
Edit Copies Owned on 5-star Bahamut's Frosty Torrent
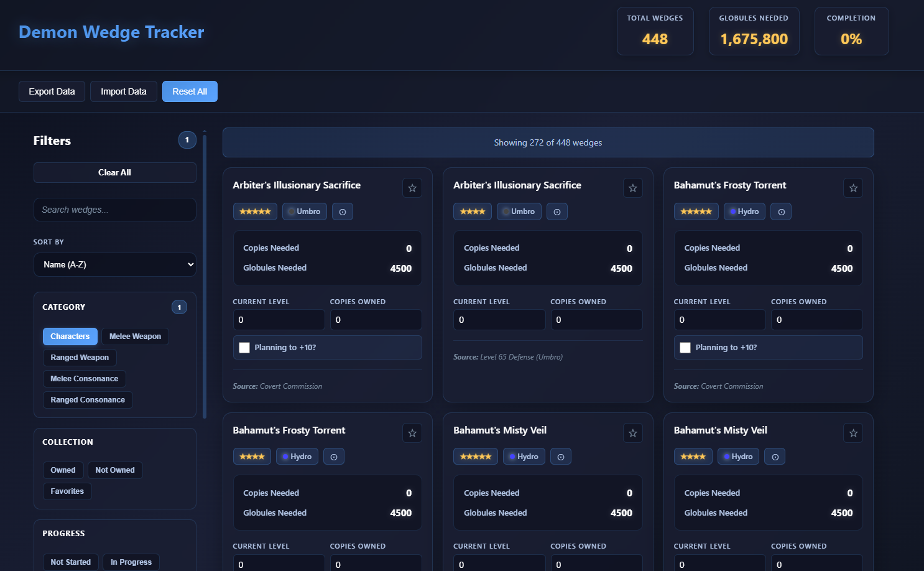coord(817,320)
